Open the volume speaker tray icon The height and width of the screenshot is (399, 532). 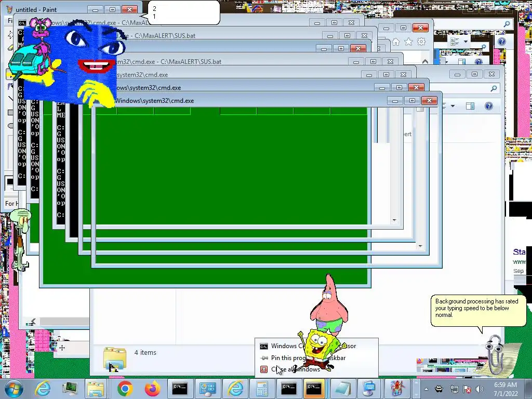(x=480, y=389)
